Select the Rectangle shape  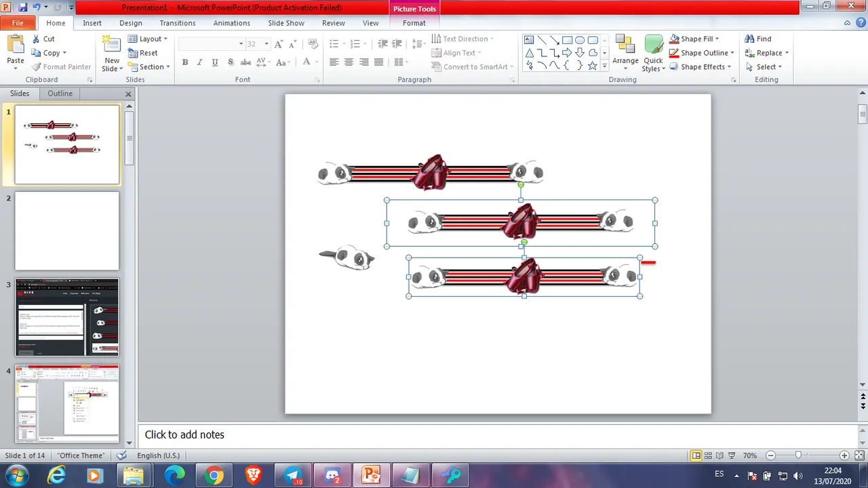click(567, 40)
